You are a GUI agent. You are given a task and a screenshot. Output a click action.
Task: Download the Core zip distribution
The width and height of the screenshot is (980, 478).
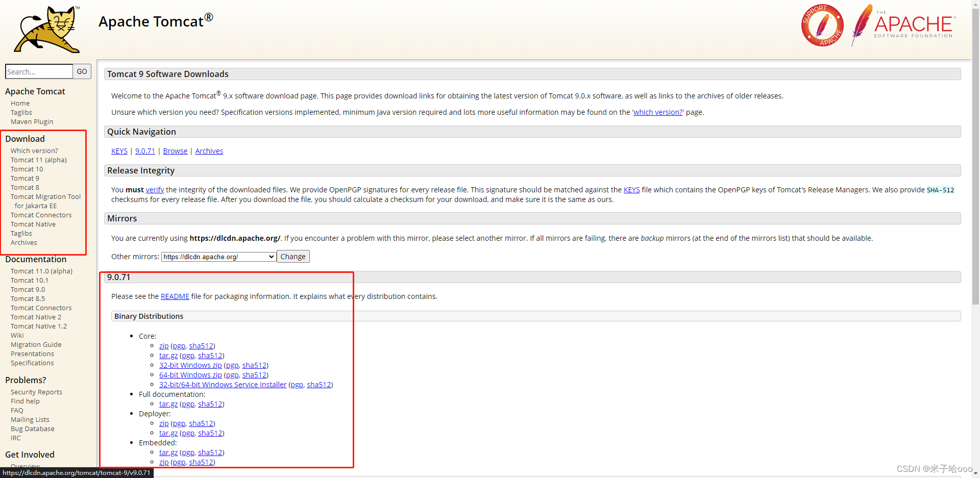[x=164, y=346]
